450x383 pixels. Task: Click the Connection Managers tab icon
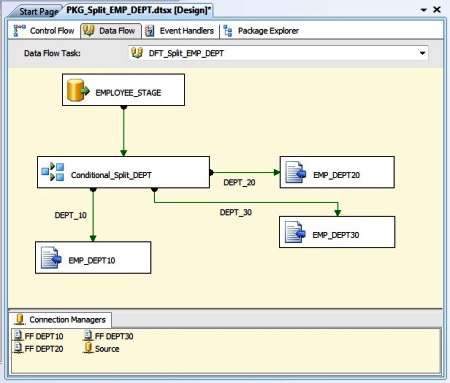20,320
